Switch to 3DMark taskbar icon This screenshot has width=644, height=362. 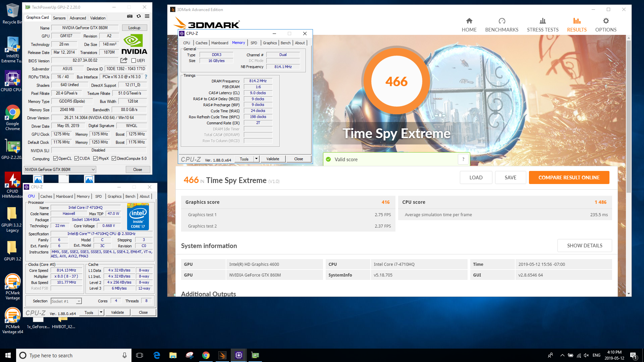[x=222, y=355]
